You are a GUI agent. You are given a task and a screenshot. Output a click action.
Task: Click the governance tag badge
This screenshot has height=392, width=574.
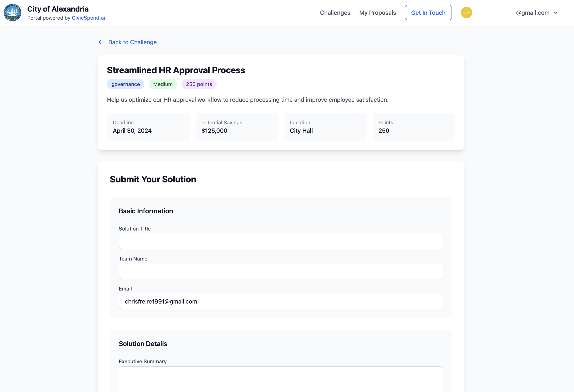(125, 84)
